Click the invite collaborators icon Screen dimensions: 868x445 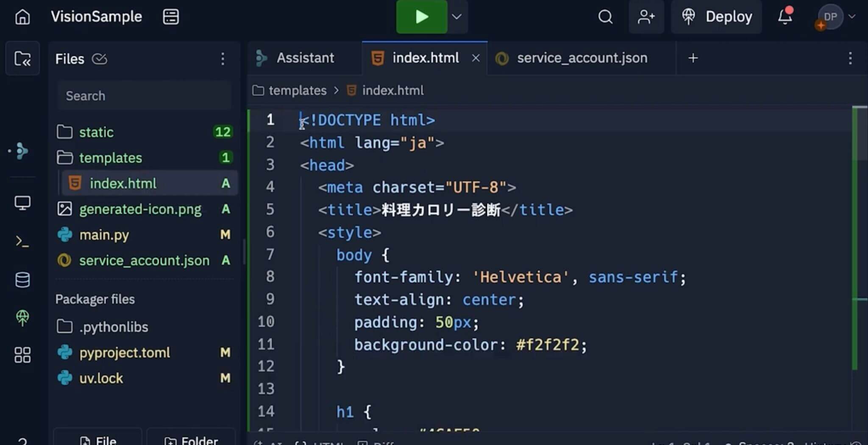[646, 17]
